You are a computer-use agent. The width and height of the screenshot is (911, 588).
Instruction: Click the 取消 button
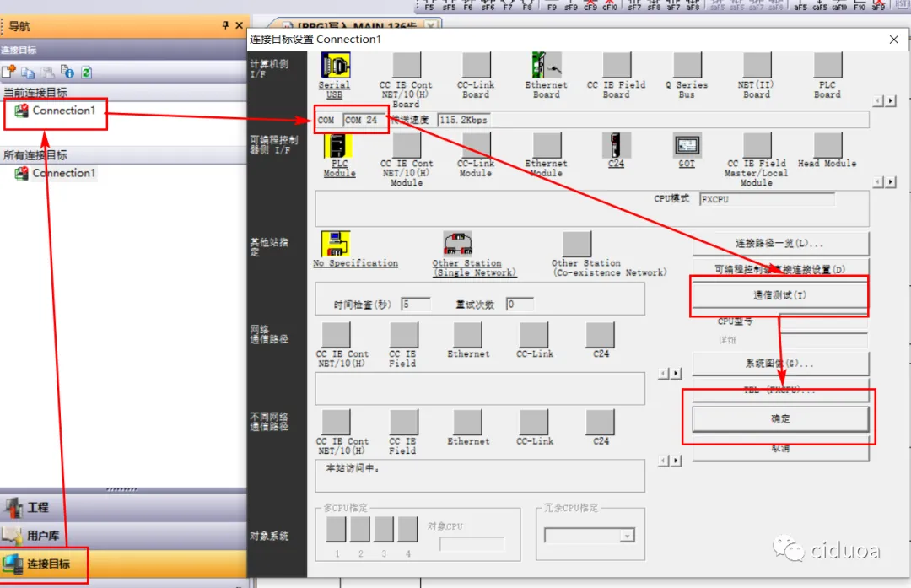(780, 449)
